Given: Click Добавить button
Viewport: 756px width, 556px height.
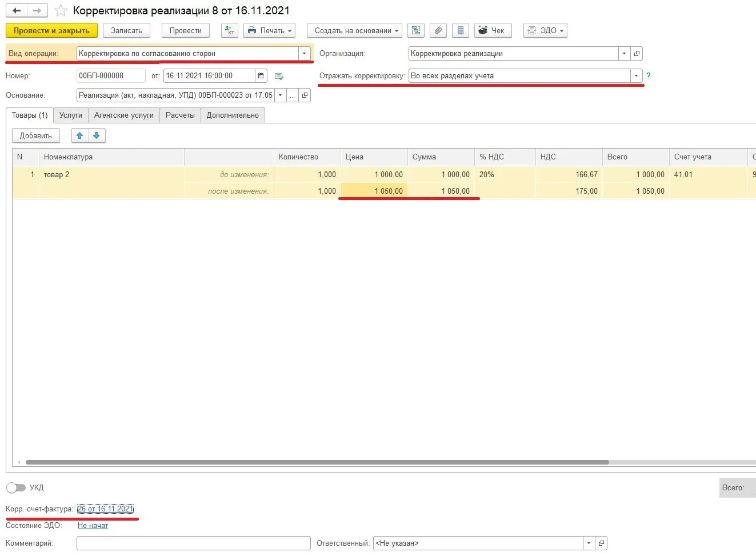Looking at the screenshot, I should pyautogui.click(x=36, y=135).
